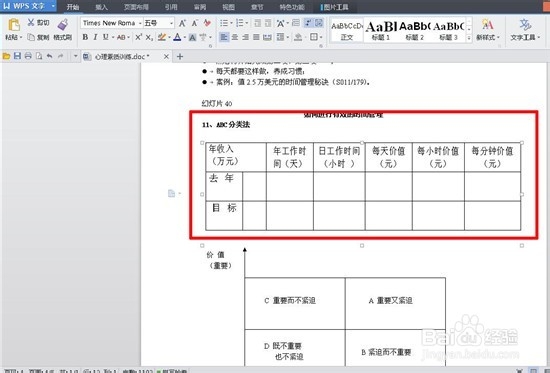Click the Copy icon

pyautogui.click(x=31, y=37)
